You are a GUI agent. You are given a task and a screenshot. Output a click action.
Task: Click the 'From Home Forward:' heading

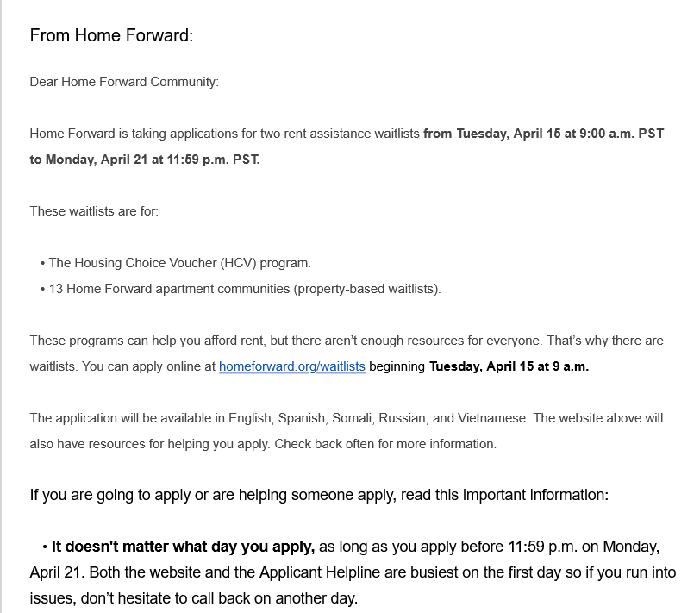click(x=111, y=36)
